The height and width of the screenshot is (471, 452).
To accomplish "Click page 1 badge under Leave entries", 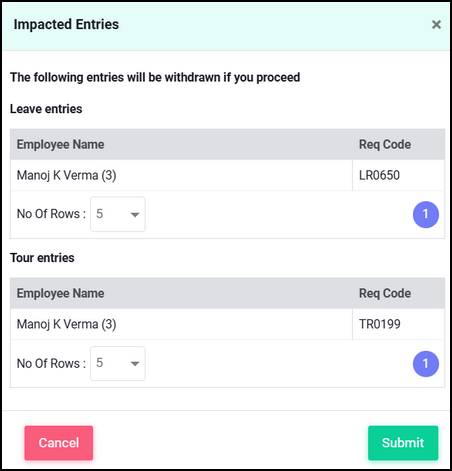I will (x=426, y=214).
